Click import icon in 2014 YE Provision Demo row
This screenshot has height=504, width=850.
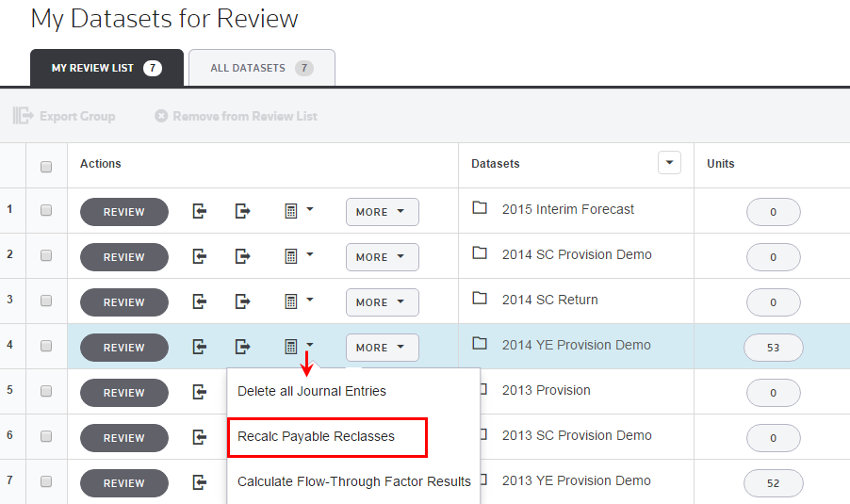[x=200, y=348]
